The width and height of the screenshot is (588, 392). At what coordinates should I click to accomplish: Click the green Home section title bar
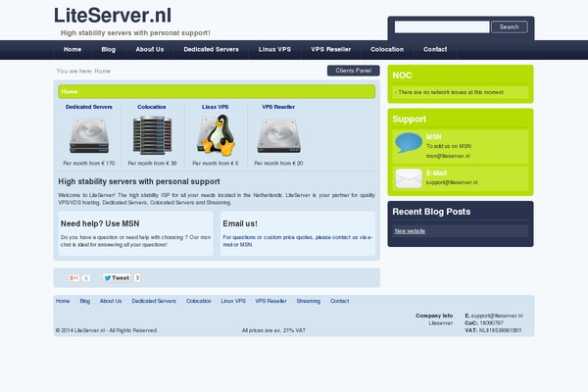point(217,91)
